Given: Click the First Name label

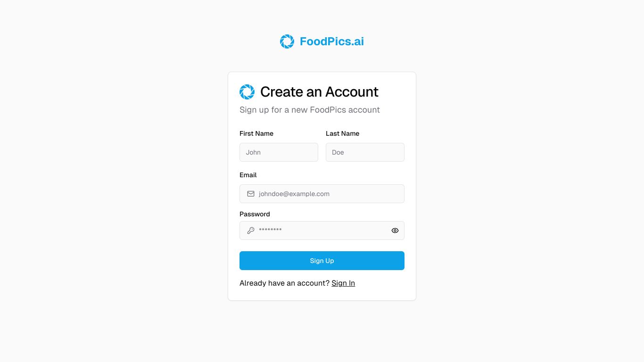Looking at the screenshot, I should [256, 133].
